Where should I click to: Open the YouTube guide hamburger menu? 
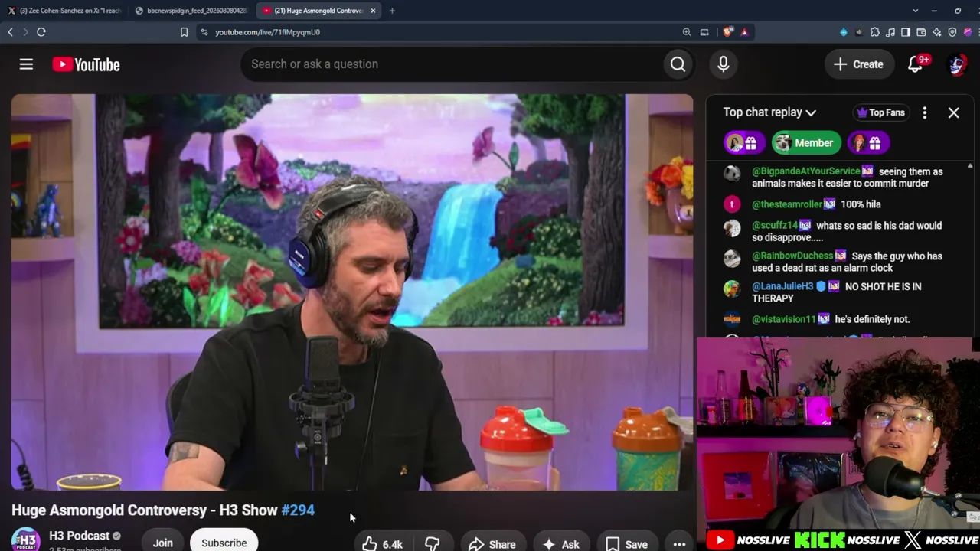click(x=26, y=64)
